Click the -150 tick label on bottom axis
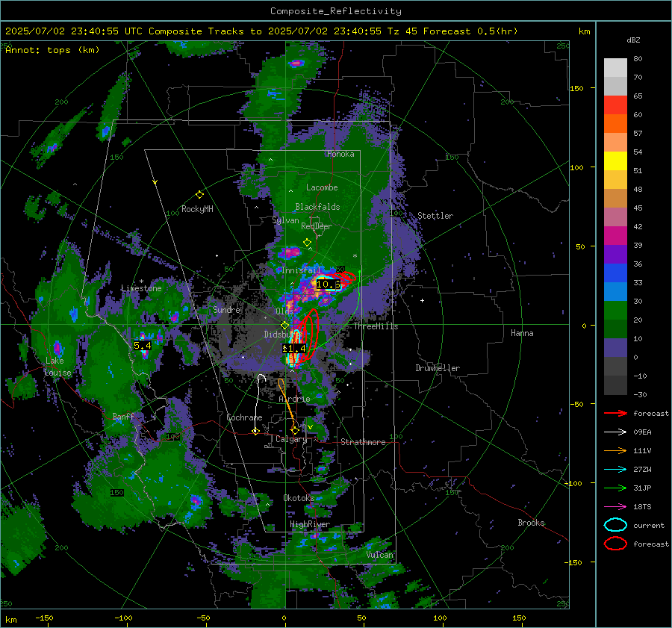This screenshot has height=628, width=672. pos(44,618)
